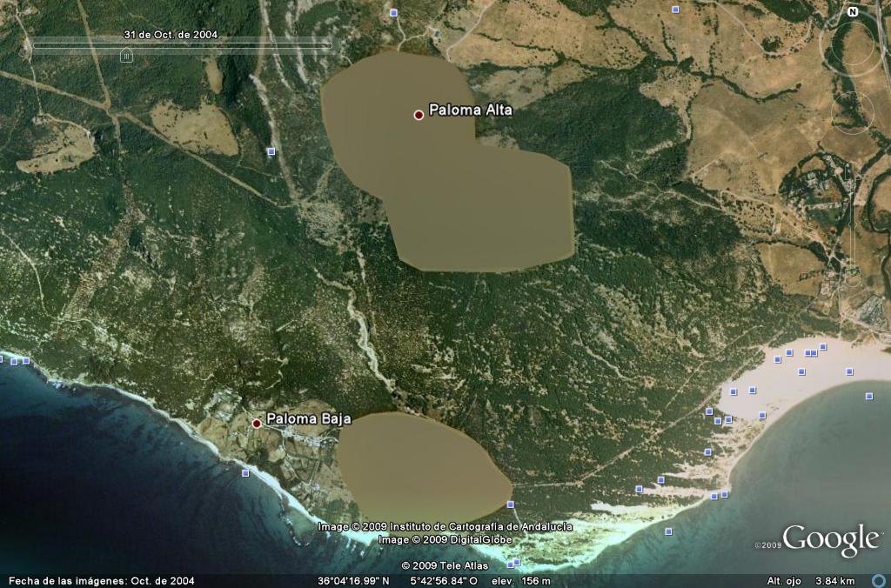Click the '31 de Oct. de 2004' date label
The height and width of the screenshot is (588, 891).
(x=171, y=35)
